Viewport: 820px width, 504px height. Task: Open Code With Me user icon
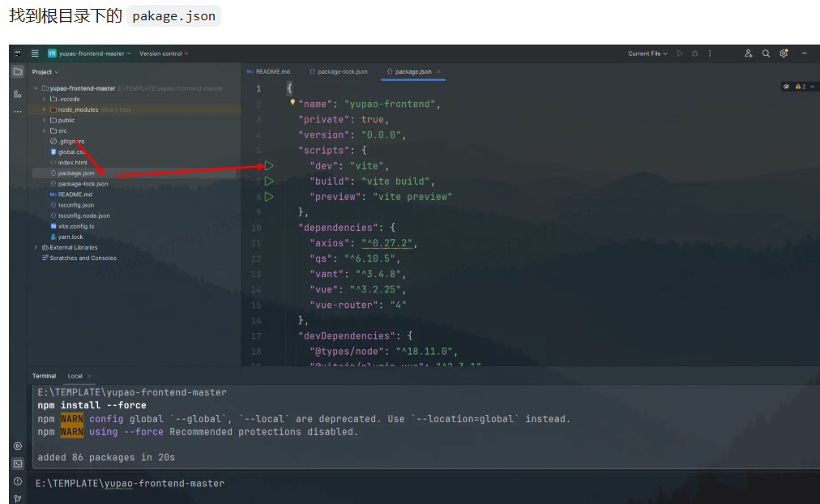pos(749,53)
